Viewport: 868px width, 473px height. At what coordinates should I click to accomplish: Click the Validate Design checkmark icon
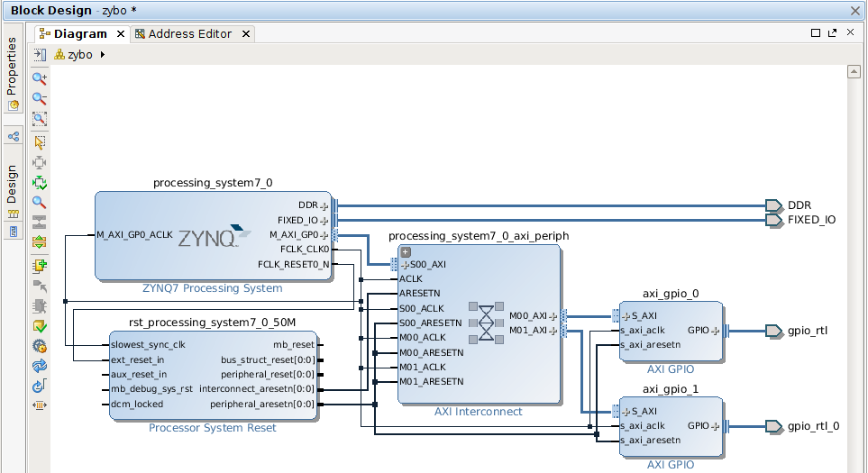point(40,326)
